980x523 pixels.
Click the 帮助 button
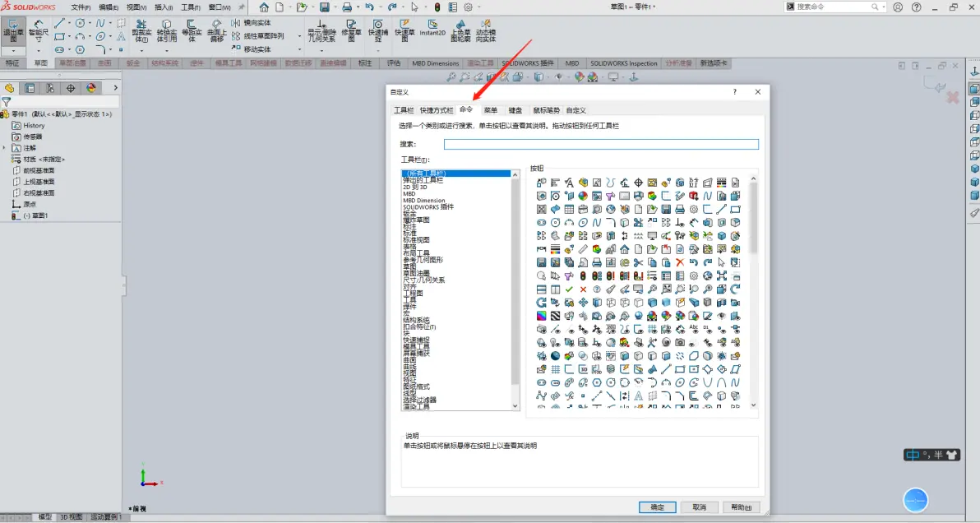click(742, 507)
